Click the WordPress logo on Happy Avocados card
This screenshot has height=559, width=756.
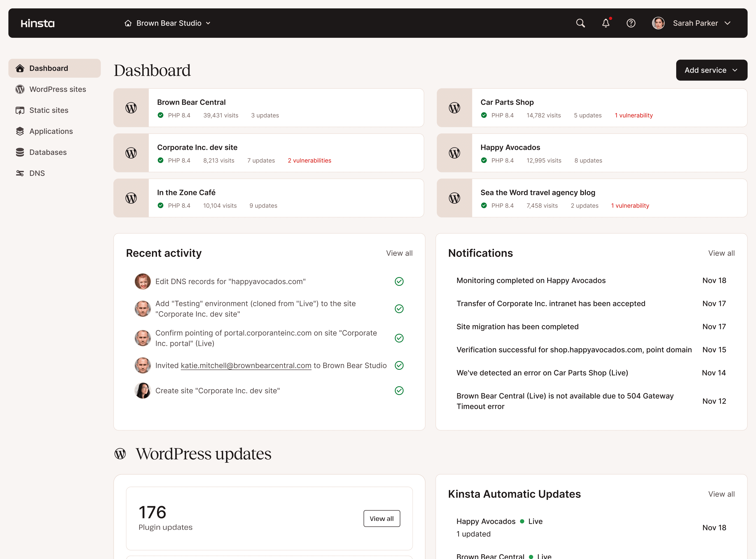[454, 152]
